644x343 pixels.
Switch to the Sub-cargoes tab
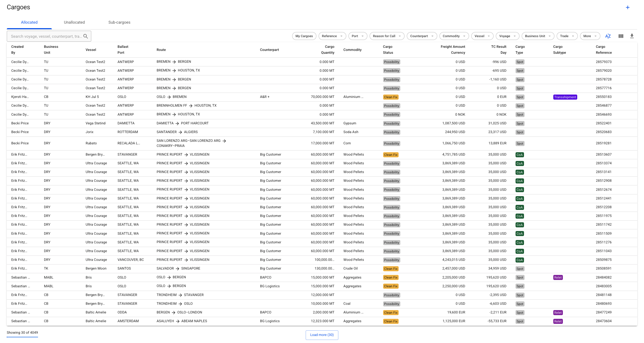[119, 22]
